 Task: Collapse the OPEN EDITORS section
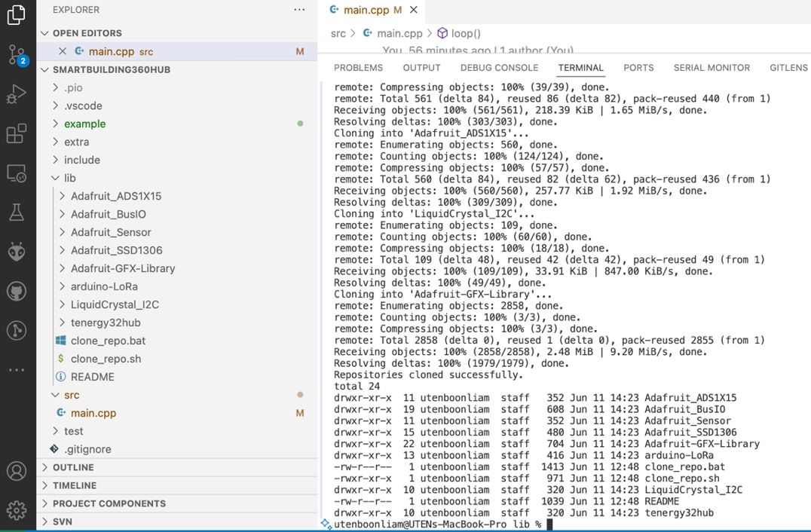[177, 33]
